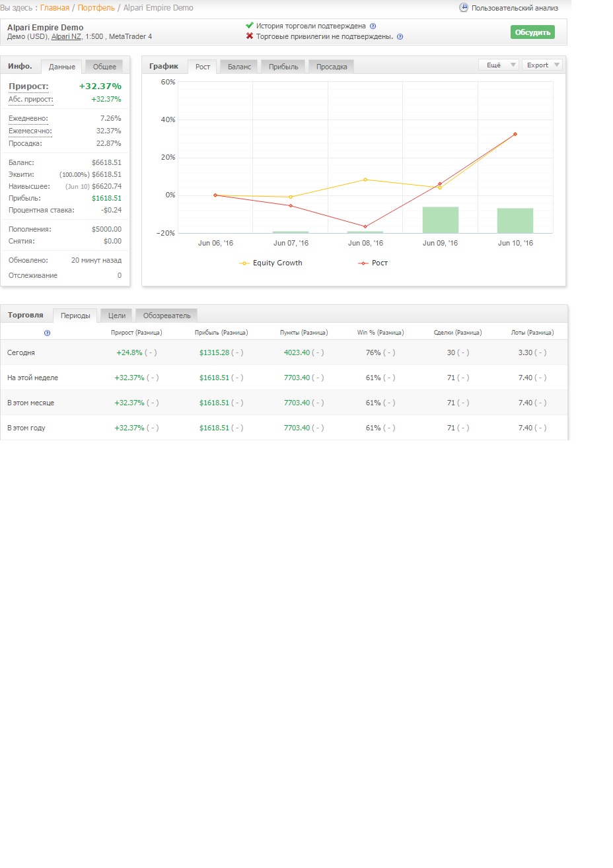The height and width of the screenshot is (868, 613).
Task: Open the Ещё dropdown
Action: click(x=498, y=65)
